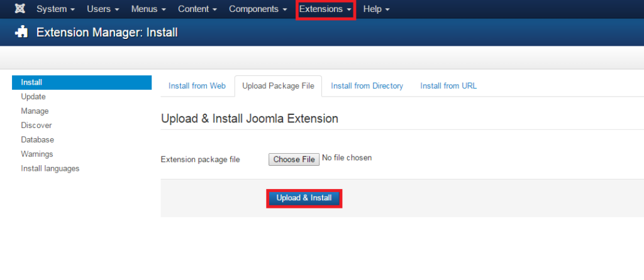Viewport: 644px width, 280px height.
Task: Open the Install from URL tab
Action: tap(448, 86)
